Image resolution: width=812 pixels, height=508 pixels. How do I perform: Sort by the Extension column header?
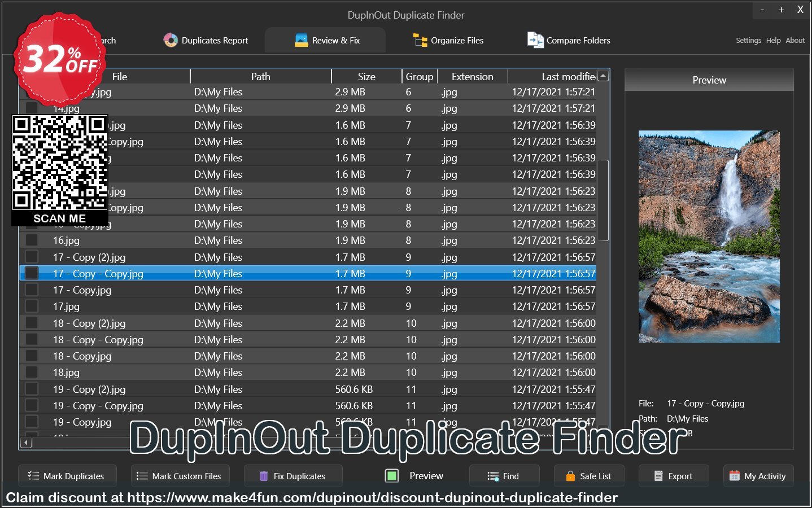click(x=473, y=76)
